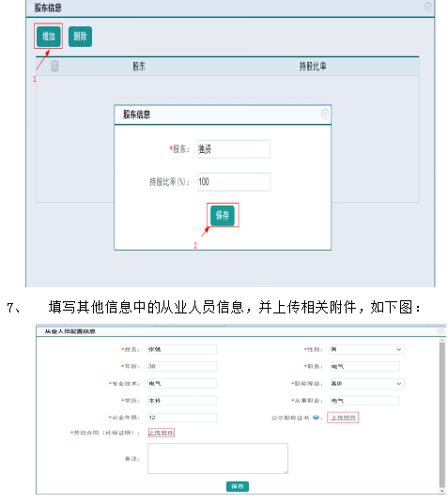Click the 增加 button to add a shareholder
The height and width of the screenshot is (503, 448).
(49, 37)
